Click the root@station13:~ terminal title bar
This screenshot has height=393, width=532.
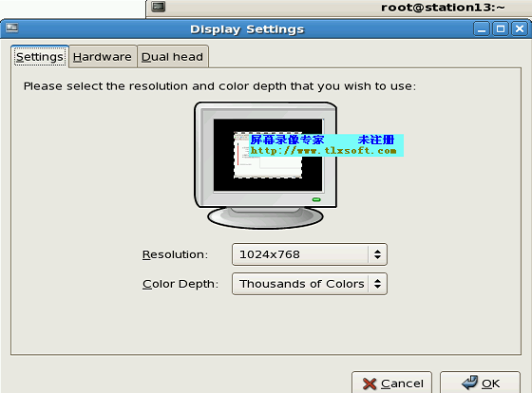click(x=339, y=8)
